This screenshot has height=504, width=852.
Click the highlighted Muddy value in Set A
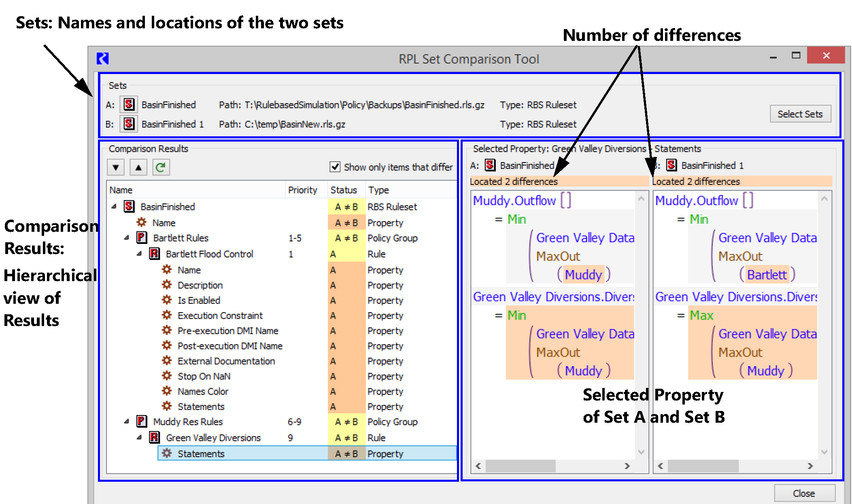pyautogui.click(x=583, y=275)
